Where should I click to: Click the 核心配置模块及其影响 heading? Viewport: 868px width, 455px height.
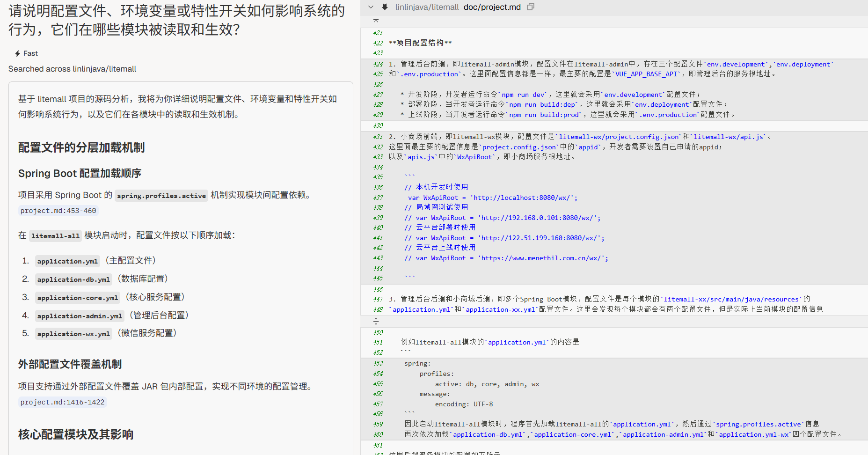[76, 434]
